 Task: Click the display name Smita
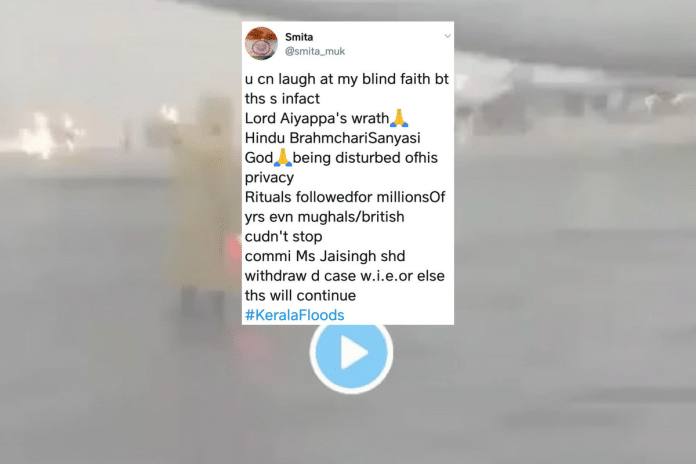pos(299,37)
